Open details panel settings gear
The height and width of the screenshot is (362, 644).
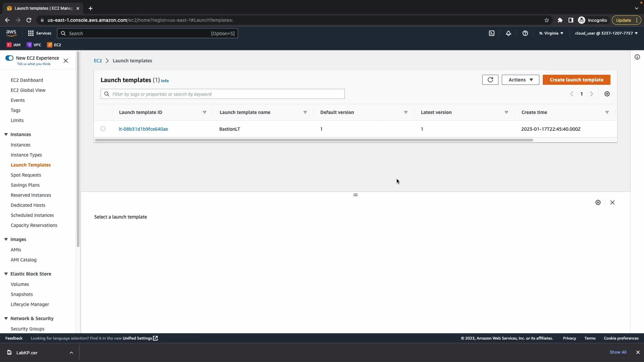[598, 202]
